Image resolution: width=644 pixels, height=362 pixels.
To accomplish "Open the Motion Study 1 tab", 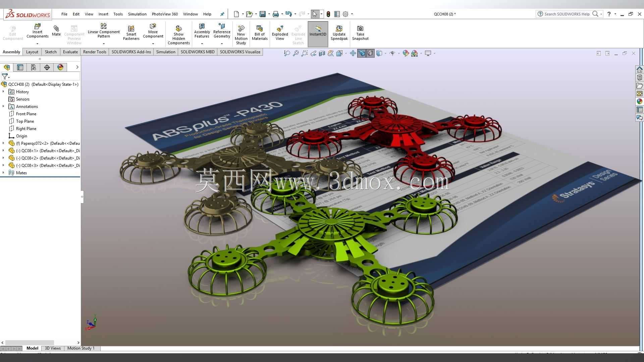I will (x=81, y=348).
